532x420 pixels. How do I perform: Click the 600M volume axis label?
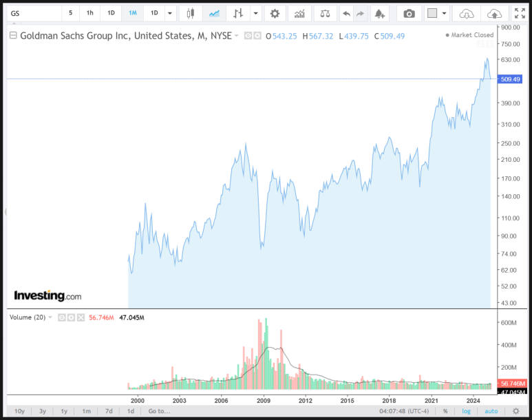pyautogui.click(x=509, y=322)
